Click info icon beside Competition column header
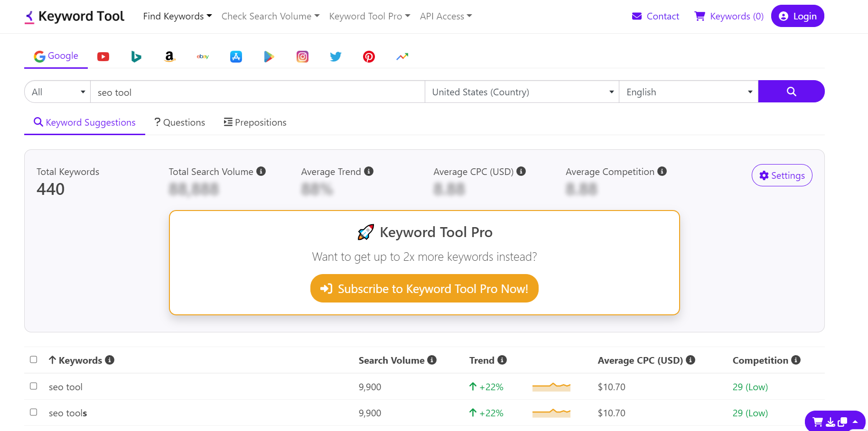This screenshot has height=431, width=868. (796, 360)
